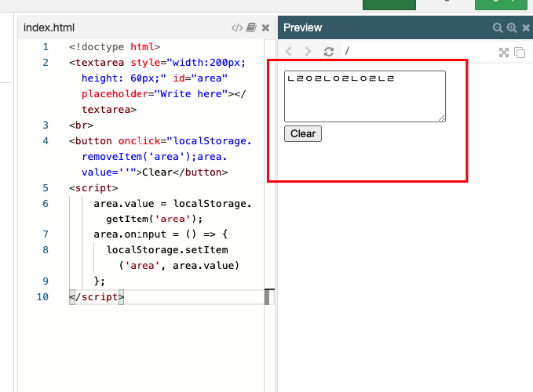Click the '<!doctype html>' code line

tap(115, 47)
